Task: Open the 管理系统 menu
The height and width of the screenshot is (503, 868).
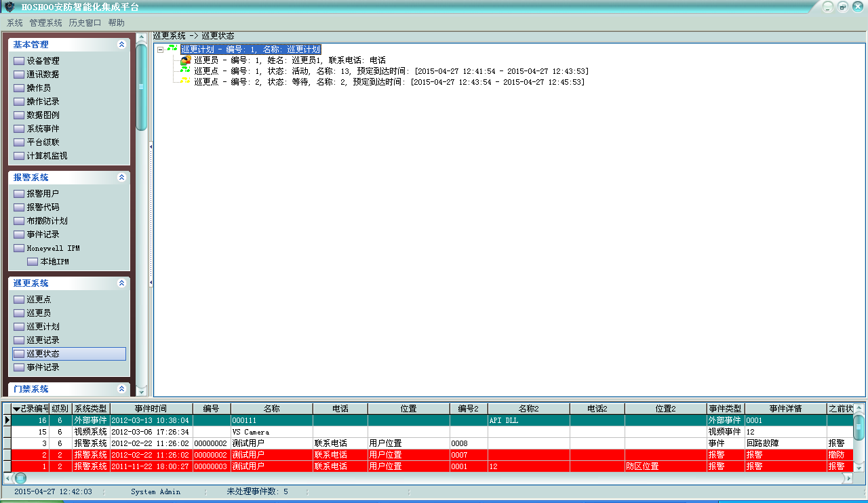Action: [x=45, y=22]
